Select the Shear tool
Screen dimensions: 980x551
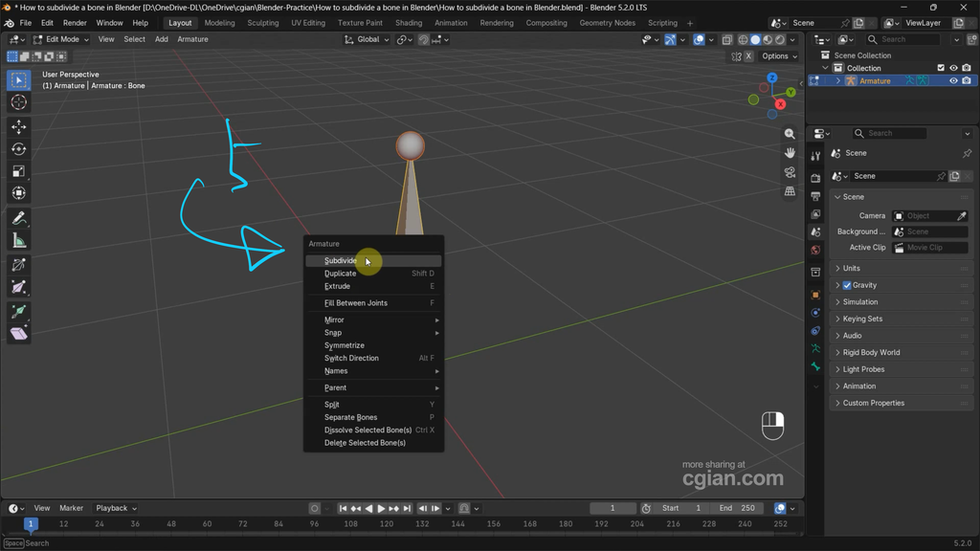pyautogui.click(x=19, y=333)
